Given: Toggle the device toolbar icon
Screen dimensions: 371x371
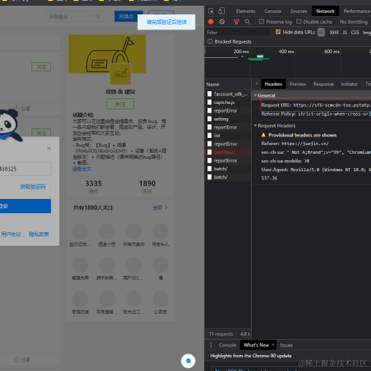Looking at the screenshot, I should (221, 11).
